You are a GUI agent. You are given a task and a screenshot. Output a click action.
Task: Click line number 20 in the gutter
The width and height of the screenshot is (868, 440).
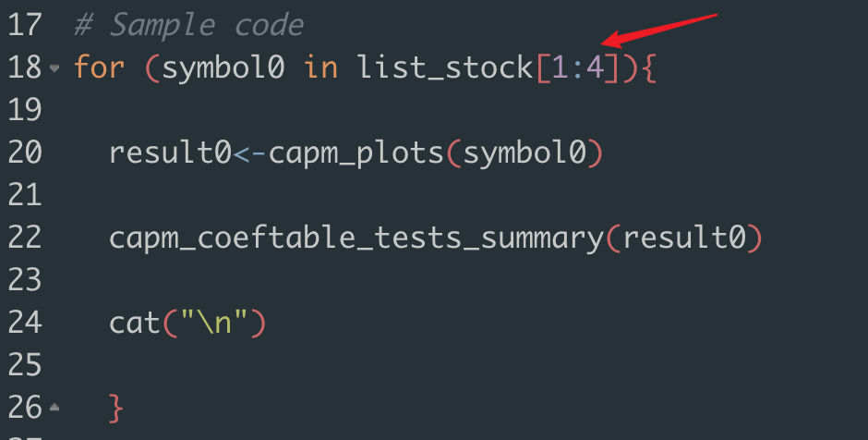click(x=24, y=153)
